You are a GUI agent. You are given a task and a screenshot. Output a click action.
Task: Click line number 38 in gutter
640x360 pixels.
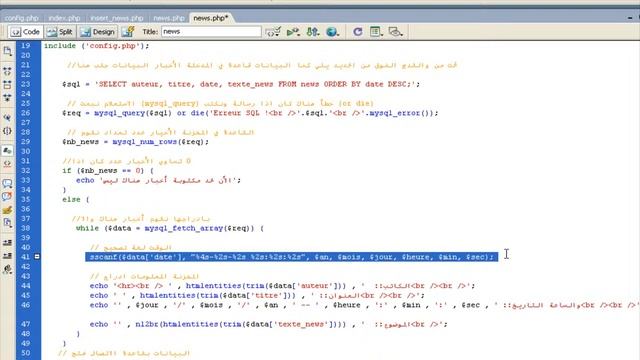pos(26,228)
